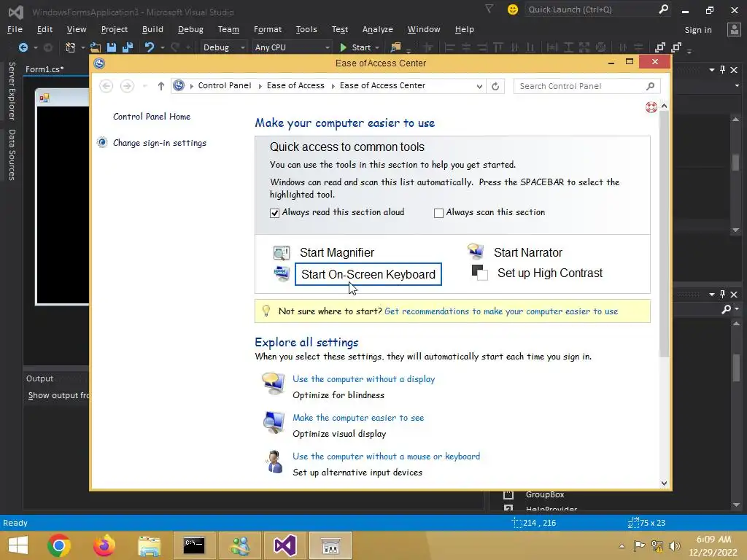Click the Navigate Backward toolbar icon
The height and width of the screenshot is (560, 747).
click(23, 47)
